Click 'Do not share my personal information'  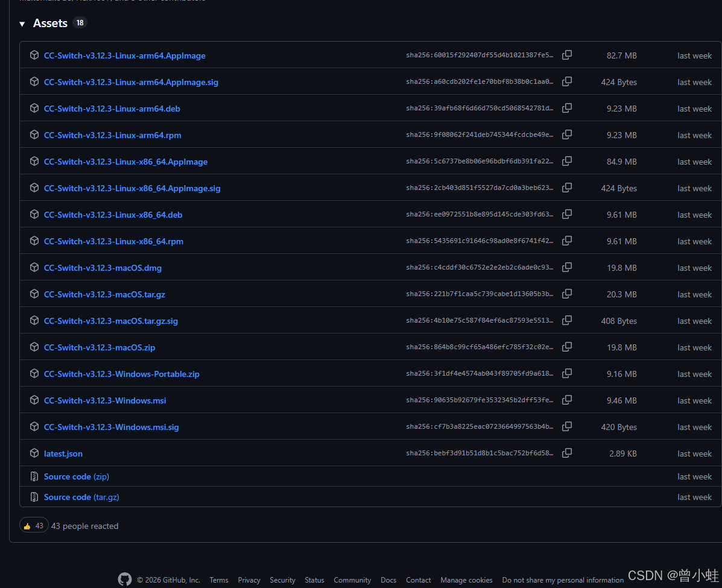point(563,580)
